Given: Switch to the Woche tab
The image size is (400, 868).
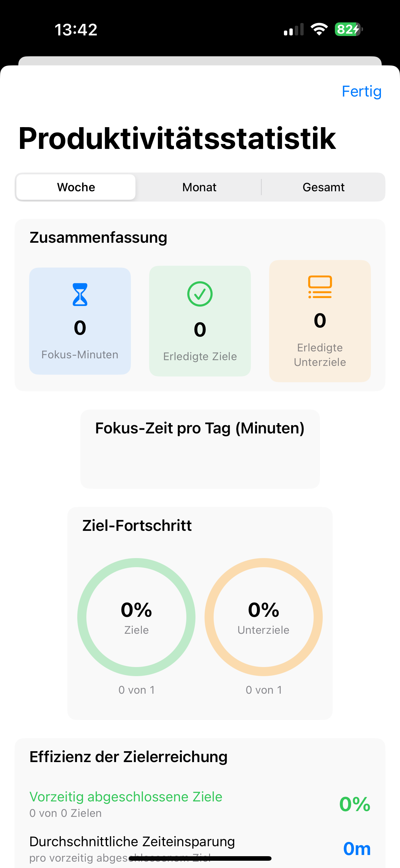Looking at the screenshot, I should pyautogui.click(x=76, y=187).
